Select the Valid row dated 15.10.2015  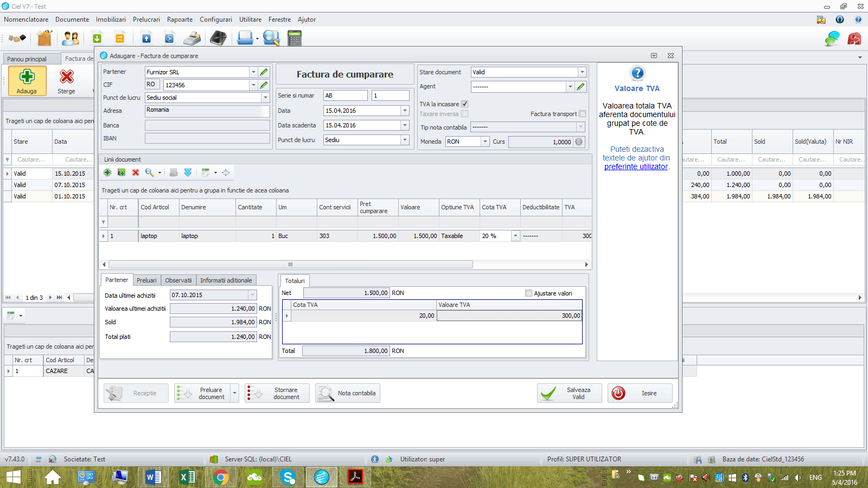click(50, 174)
